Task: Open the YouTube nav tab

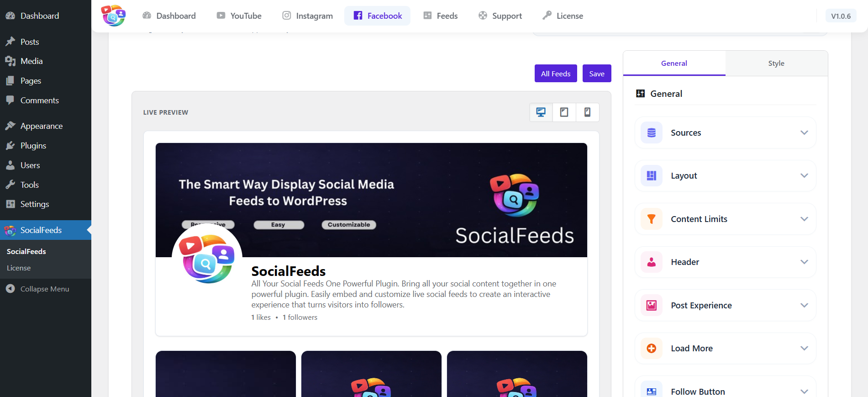Action: click(x=239, y=16)
